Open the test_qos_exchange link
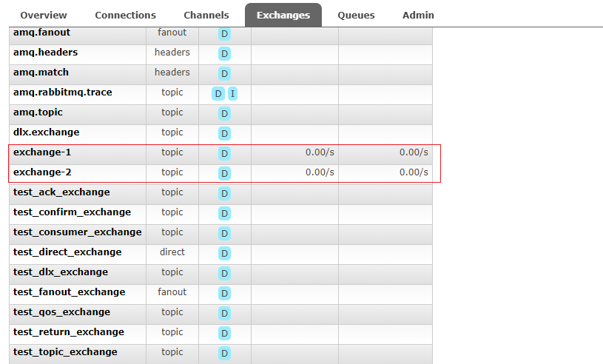603x364 pixels. [x=61, y=312]
